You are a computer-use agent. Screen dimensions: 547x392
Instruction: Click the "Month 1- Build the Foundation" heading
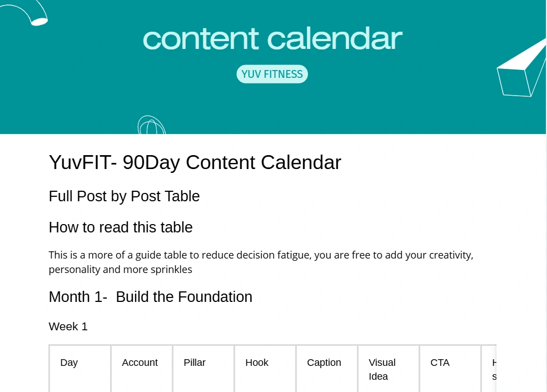[150, 297]
